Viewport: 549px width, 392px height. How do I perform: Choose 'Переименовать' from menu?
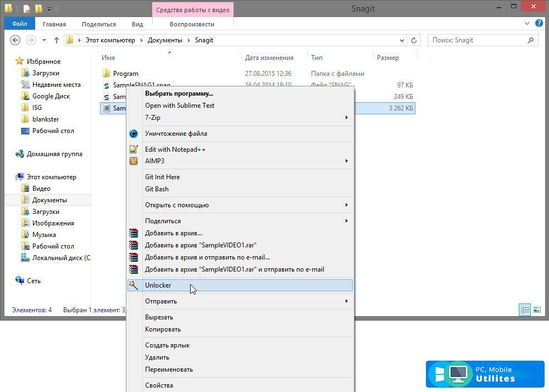click(240, 369)
